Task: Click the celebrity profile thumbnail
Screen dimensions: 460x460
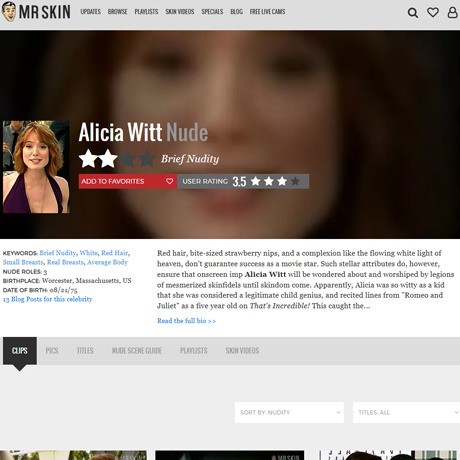Action: (x=36, y=167)
